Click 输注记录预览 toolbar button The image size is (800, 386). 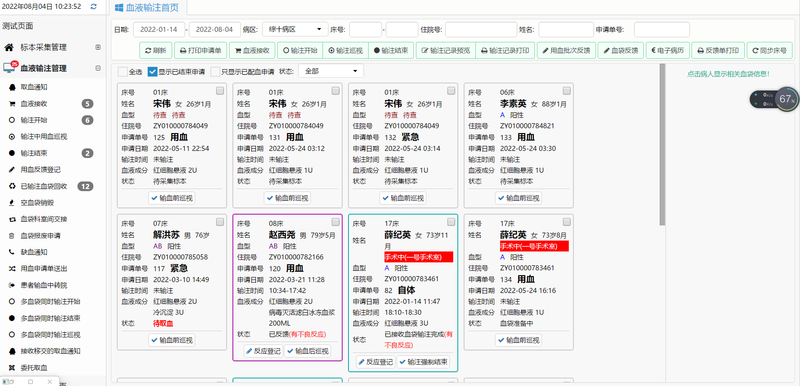[446, 50]
